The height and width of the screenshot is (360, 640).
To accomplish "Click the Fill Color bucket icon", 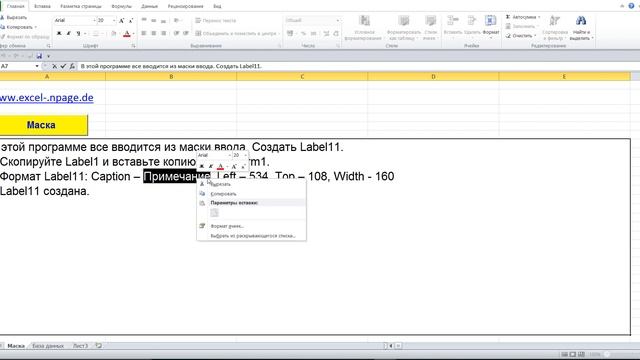I will click(113, 33).
